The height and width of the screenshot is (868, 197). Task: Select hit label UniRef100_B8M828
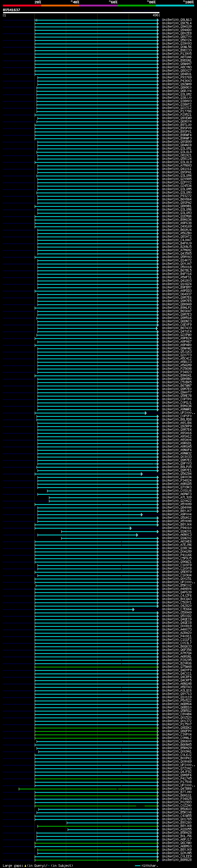coord(177,860)
